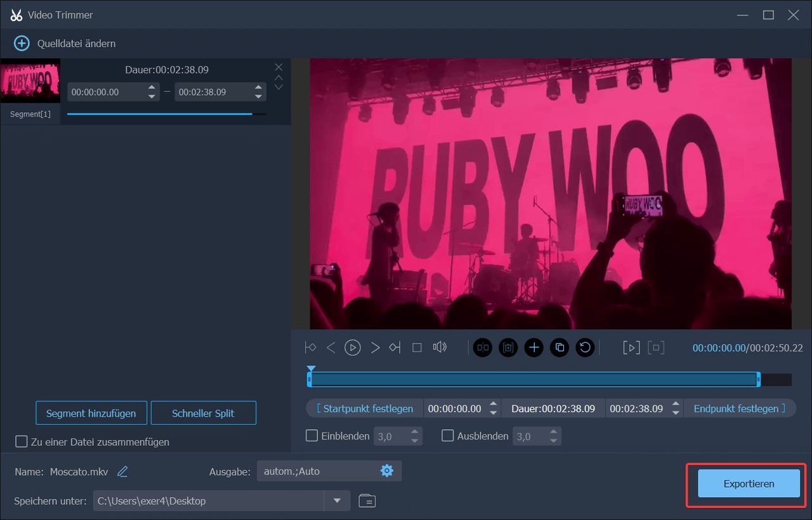Viewport: 812px width, 520px height.
Task: Minimize the Video Trimmer window
Action: (x=743, y=15)
